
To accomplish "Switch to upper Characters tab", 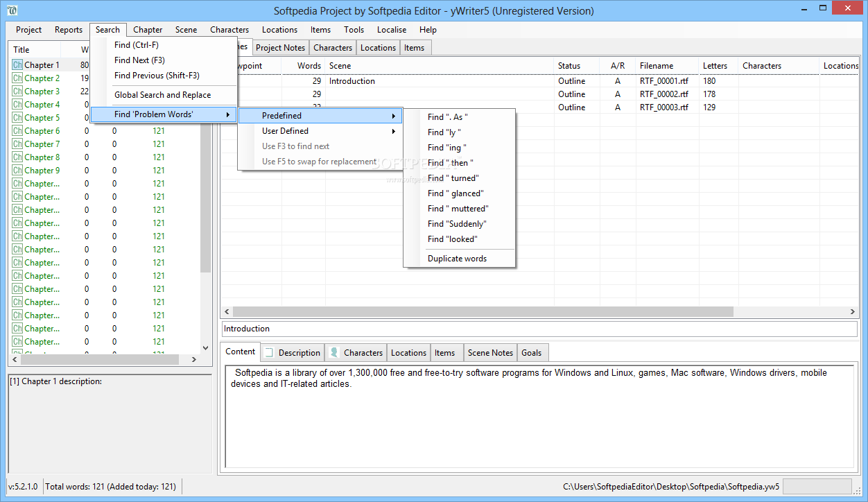I will [333, 48].
